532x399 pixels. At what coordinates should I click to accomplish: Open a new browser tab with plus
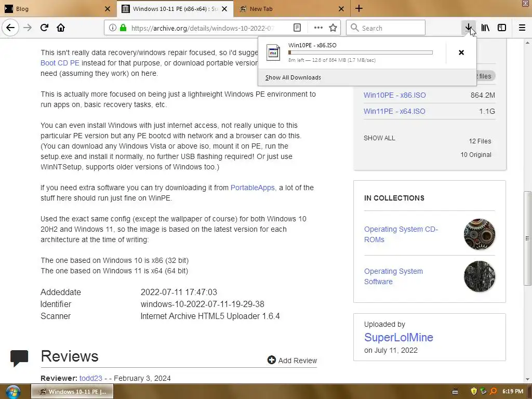[x=359, y=9]
